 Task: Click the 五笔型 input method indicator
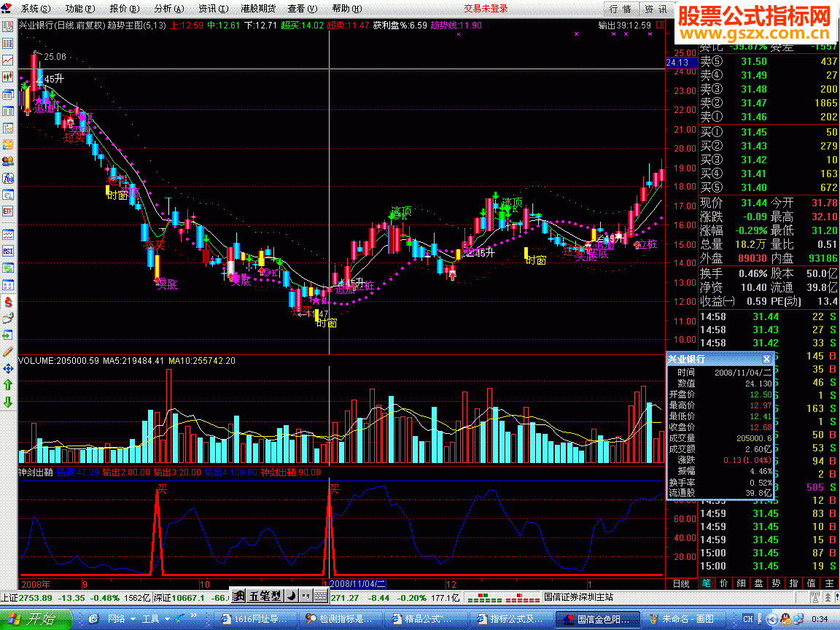pyautogui.click(x=265, y=596)
